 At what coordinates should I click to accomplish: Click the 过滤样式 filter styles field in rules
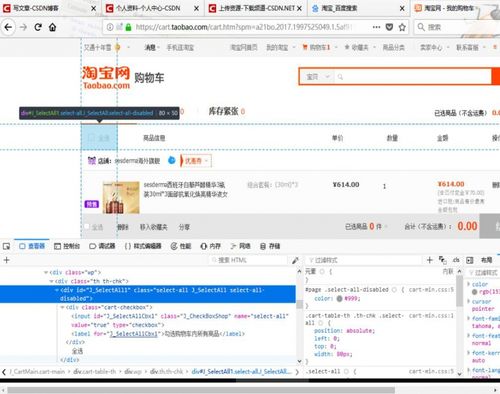365,260
